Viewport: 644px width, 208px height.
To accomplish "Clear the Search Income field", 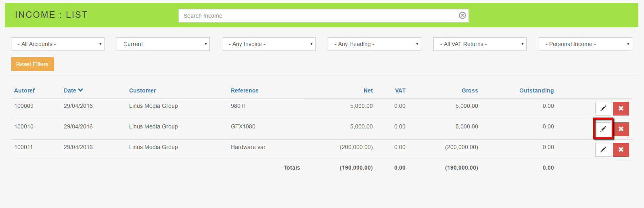I will [x=462, y=15].
